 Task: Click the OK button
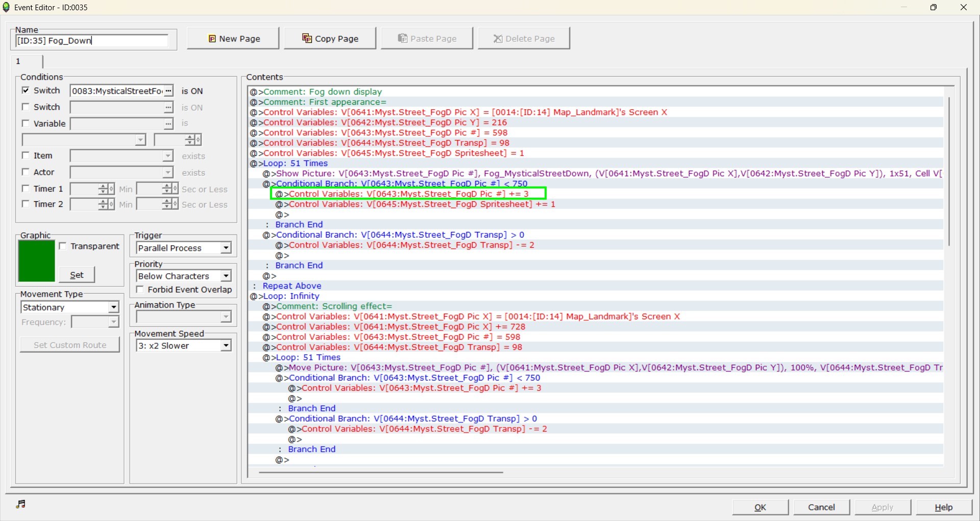761,507
